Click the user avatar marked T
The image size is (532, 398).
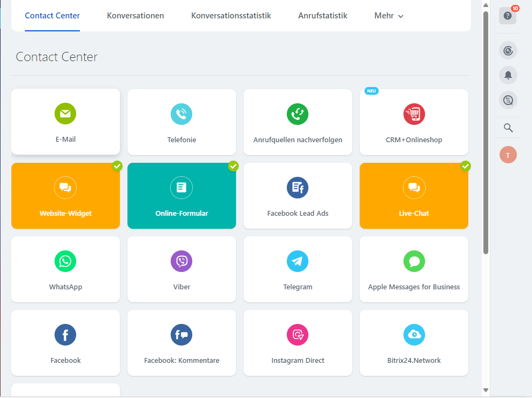pyautogui.click(x=508, y=155)
